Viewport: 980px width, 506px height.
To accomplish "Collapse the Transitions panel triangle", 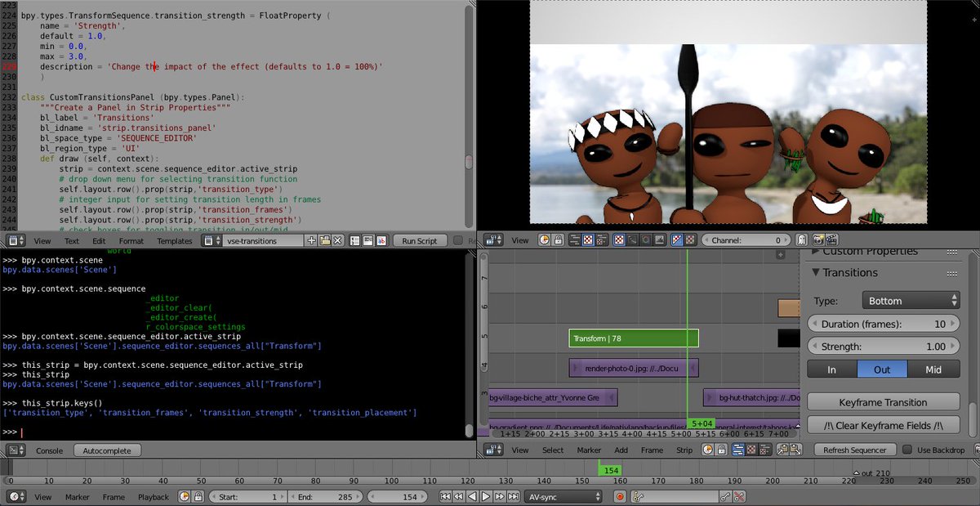I will pos(815,272).
